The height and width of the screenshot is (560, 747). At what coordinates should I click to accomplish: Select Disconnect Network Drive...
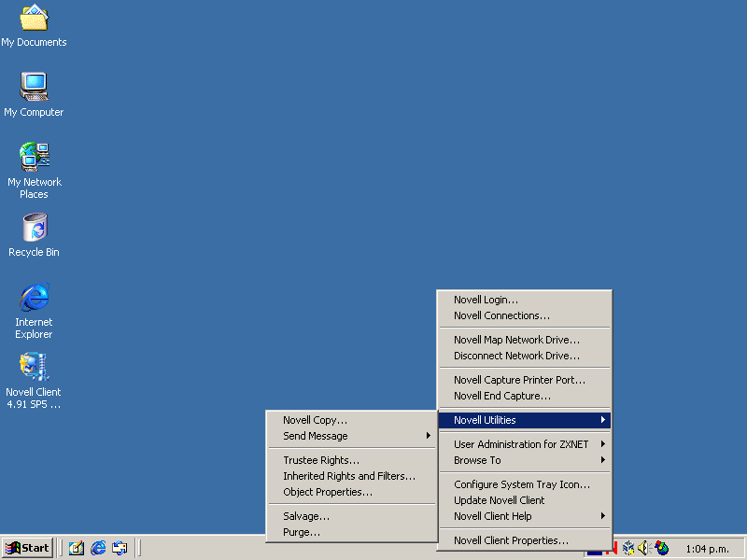(525, 356)
